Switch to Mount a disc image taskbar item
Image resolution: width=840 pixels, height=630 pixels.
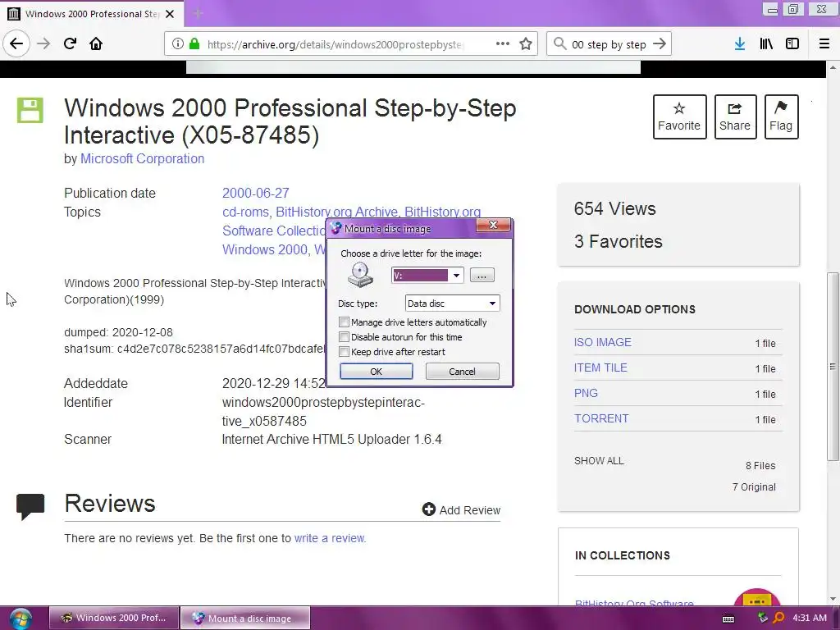click(x=245, y=618)
